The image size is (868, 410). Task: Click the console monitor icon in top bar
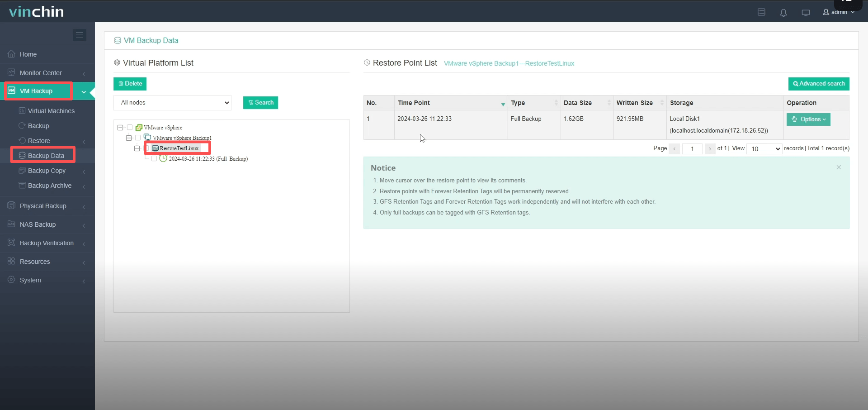click(x=806, y=13)
